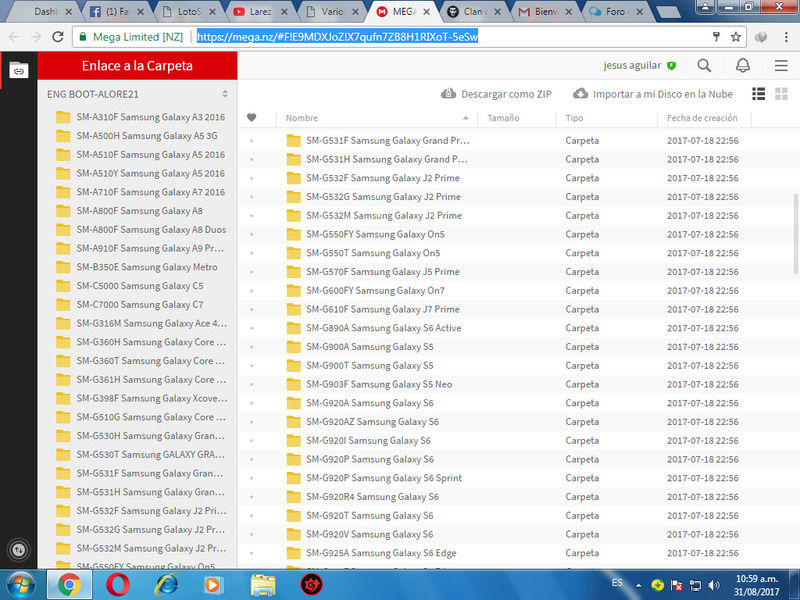Image resolution: width=800 pixels, height=600 pixels.
Task: Click the folder link icon in black sidebar
Action: point(18,70)
